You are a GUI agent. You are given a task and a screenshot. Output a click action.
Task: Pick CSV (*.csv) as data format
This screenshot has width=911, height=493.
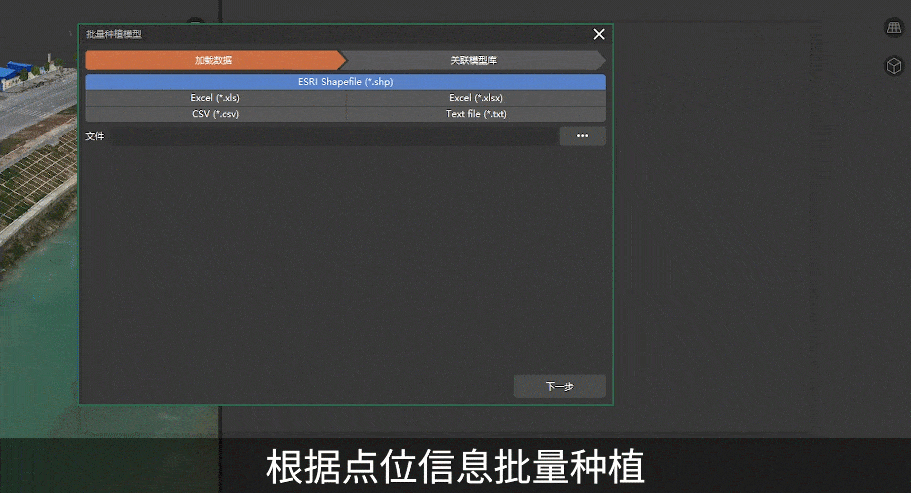click(215, 114)
